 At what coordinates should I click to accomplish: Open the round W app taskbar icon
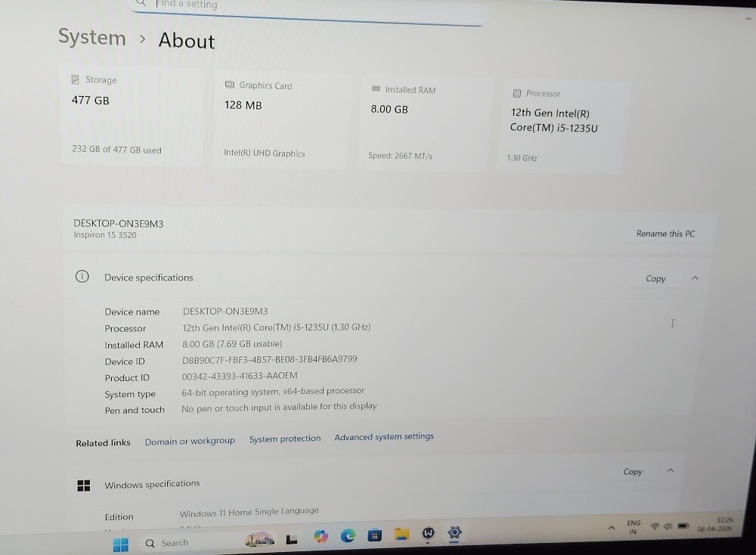coord(428,532)
